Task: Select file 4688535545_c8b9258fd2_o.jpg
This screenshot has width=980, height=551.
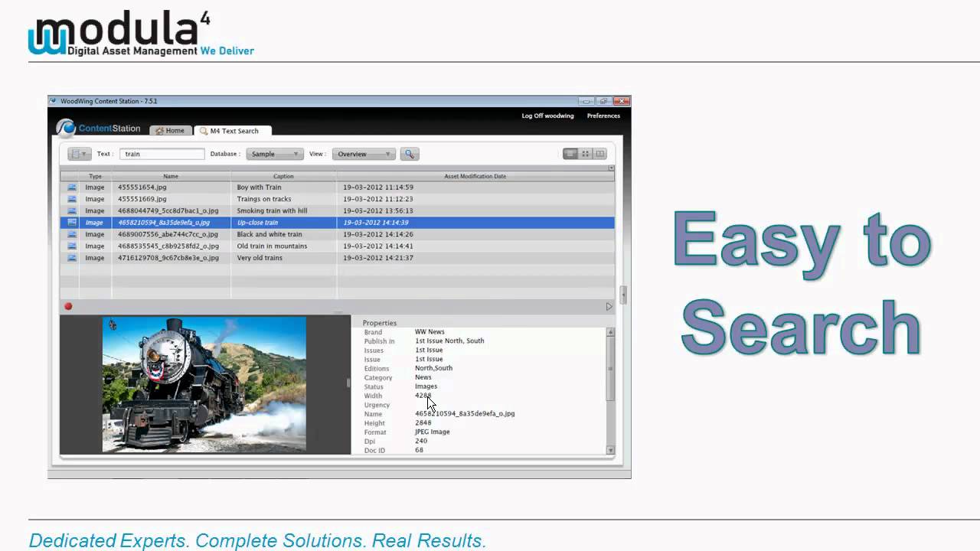Action: (168, 246)
